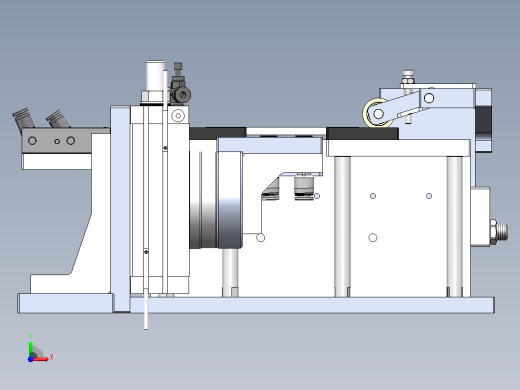Screen dimensions: 520x390
Task: Select the gray manifold block on left
Action: click(x=57, y=141)
